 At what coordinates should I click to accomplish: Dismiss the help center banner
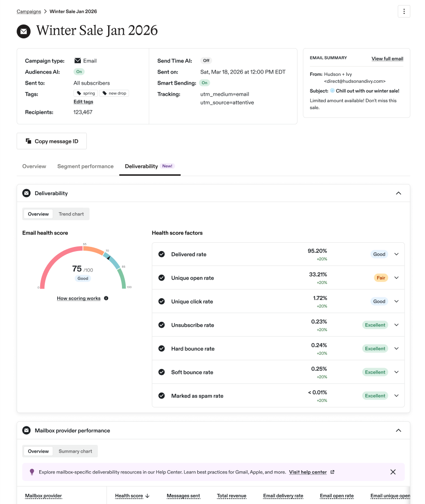click(393, 472)
